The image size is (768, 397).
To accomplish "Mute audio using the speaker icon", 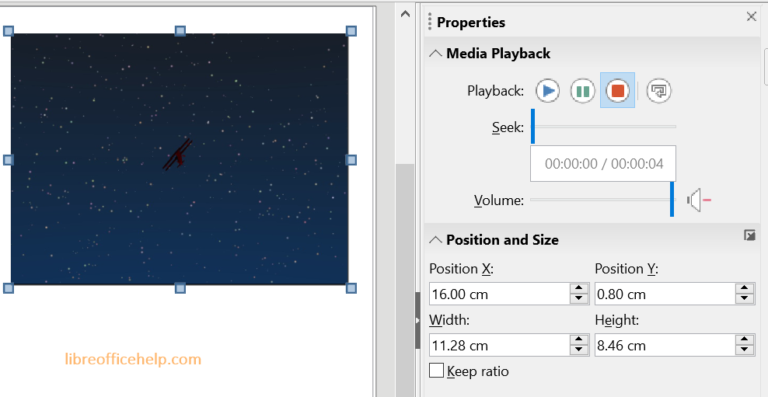I will [x=698, y=200].
